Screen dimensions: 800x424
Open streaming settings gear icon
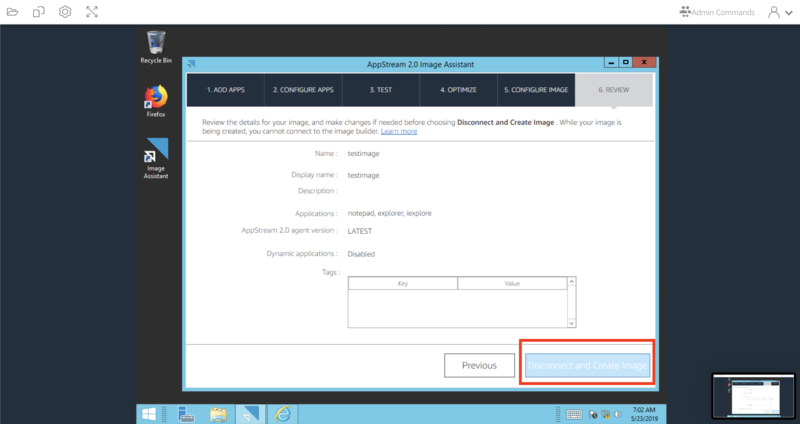65,12
